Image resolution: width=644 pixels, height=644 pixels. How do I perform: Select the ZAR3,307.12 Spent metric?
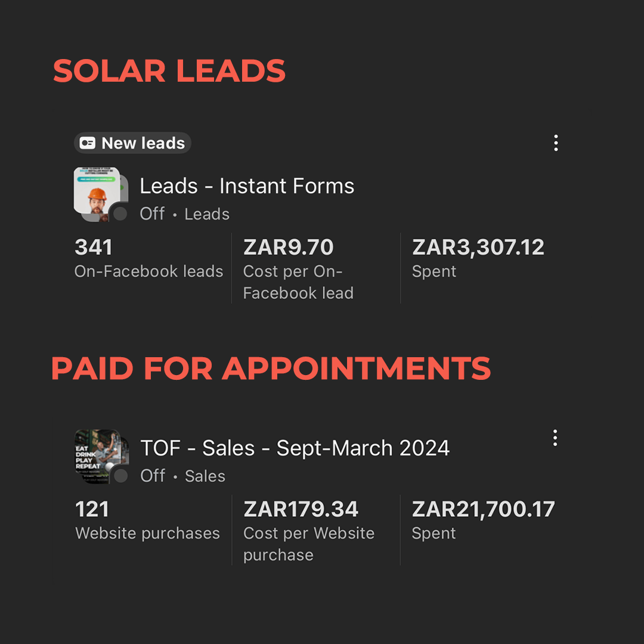coord(478,247)
